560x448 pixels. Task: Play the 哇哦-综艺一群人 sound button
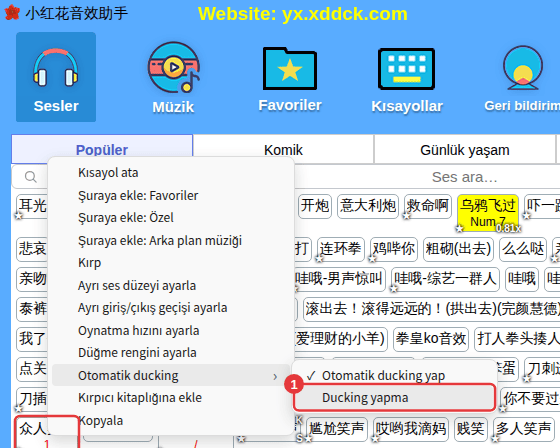pos(445,279)
